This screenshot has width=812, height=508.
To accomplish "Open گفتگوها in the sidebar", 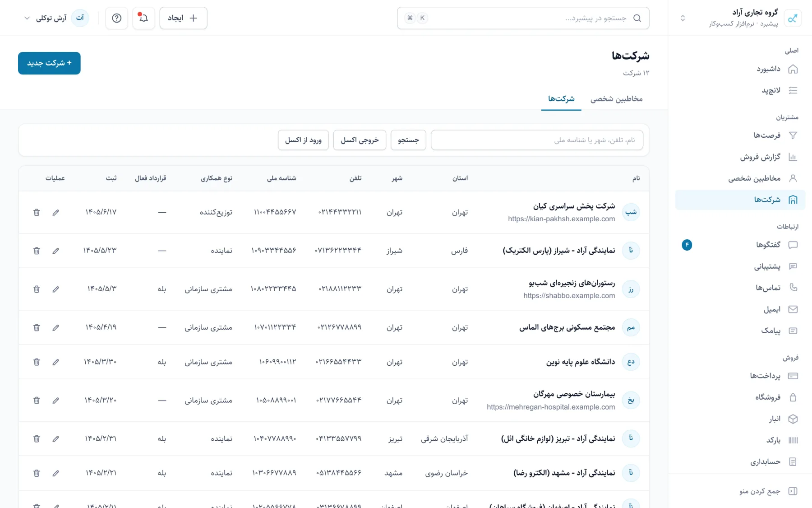I will (x=740, y=245).
